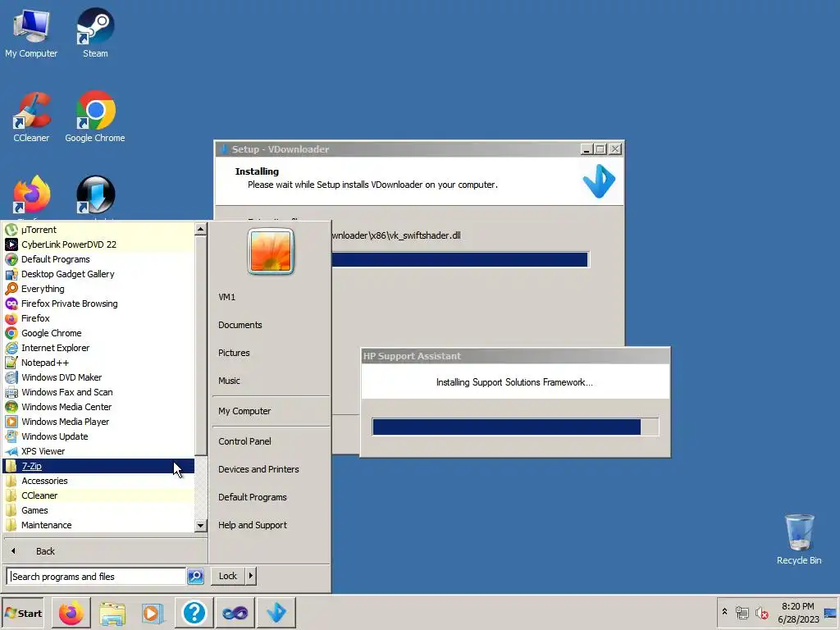The height and width of the screenshot is (630, 840).
Task: Open Help and Support
Action: (271, 525)
